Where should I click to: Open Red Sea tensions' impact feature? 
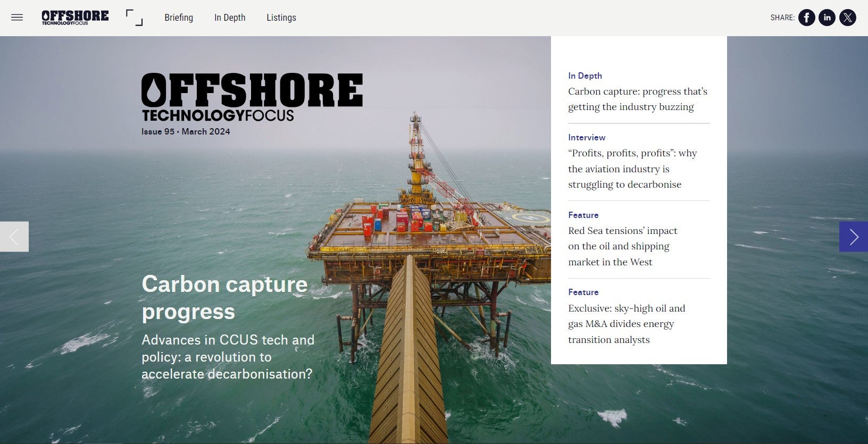[x=622, y=246]
